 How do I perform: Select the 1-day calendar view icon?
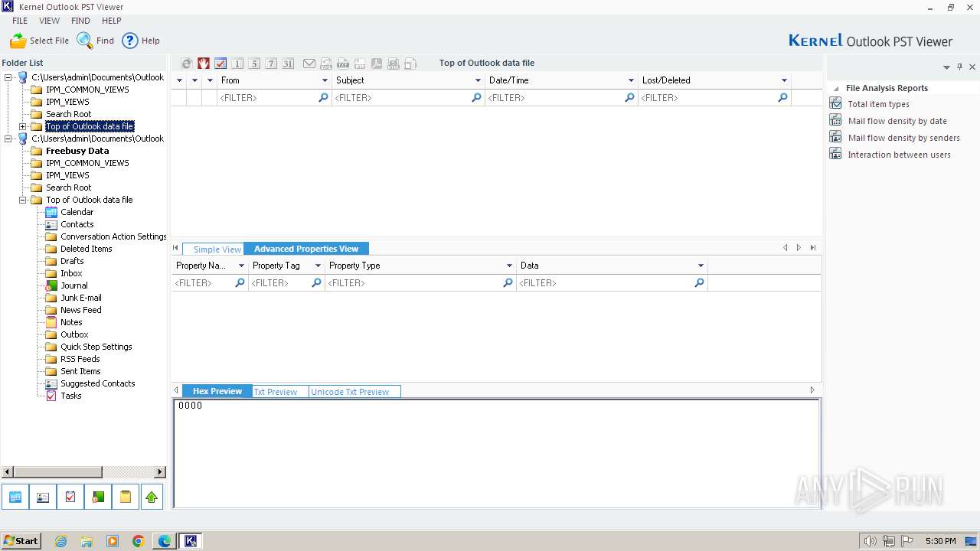(237, 64)
